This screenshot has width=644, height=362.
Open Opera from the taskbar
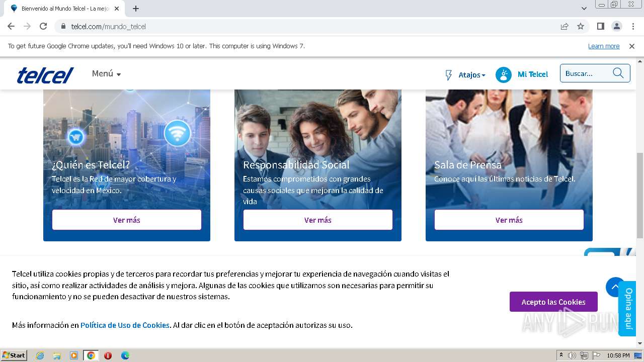(108, 355)
